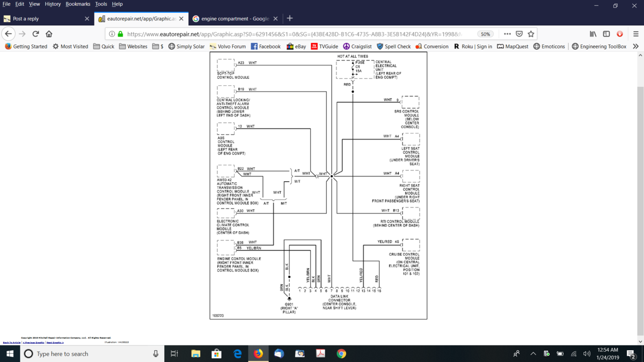644x362 pixels.
Task: Open page actions three-dot menu
Action: click(x=507, y=34)
